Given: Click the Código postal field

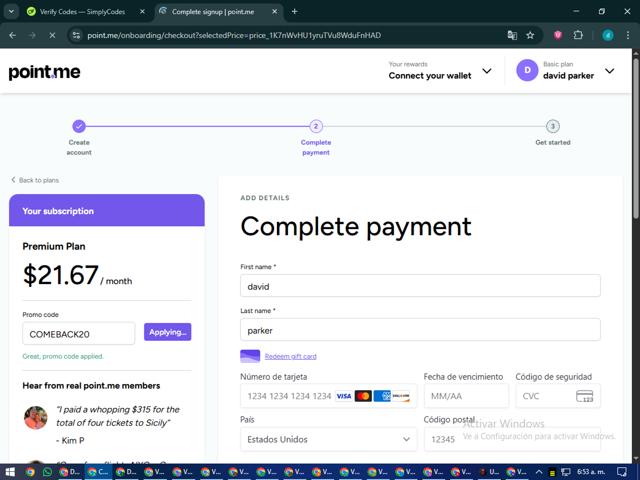Looking at the screenshot, I should point(512,439).
